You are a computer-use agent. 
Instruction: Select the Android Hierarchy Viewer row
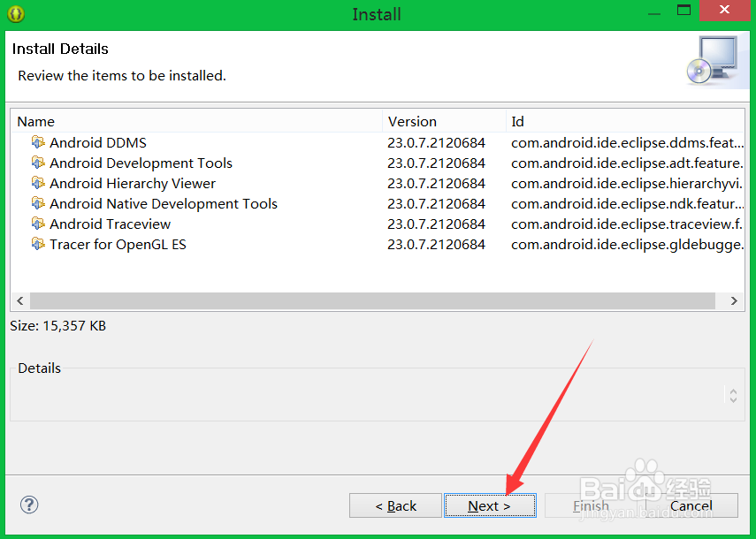click(x=378, y=183)
